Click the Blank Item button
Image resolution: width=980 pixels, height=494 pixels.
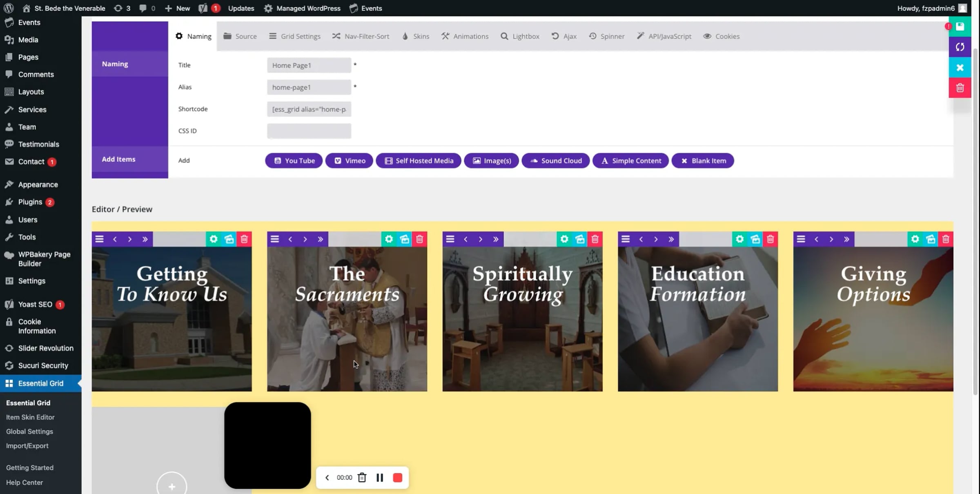[x=702, y=161]
